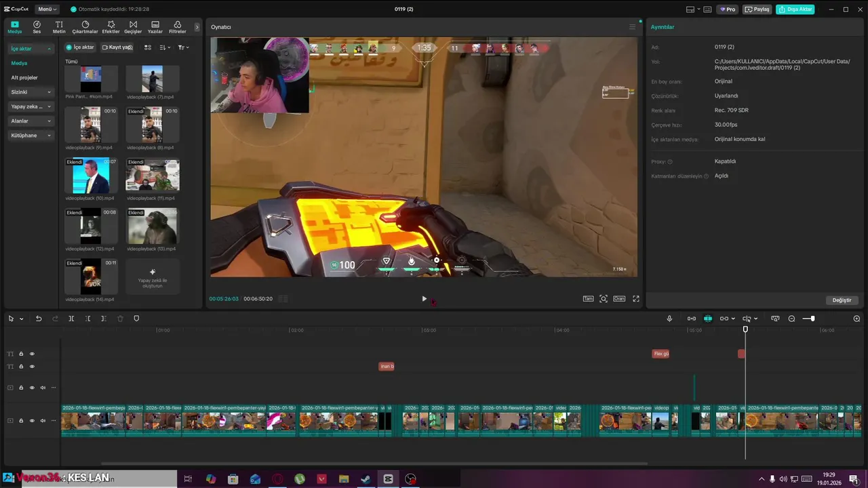Screen dimensions: 868x488
Task: Open the Metin text tab
Action: pyautogui.click(x=59, y=27)
